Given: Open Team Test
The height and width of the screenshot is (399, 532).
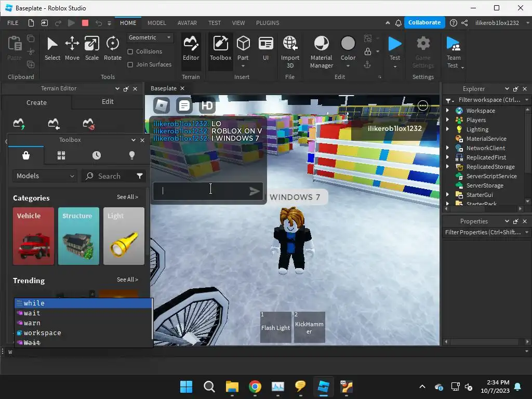Looking at the screenshot, I should (x=454, y=52).
